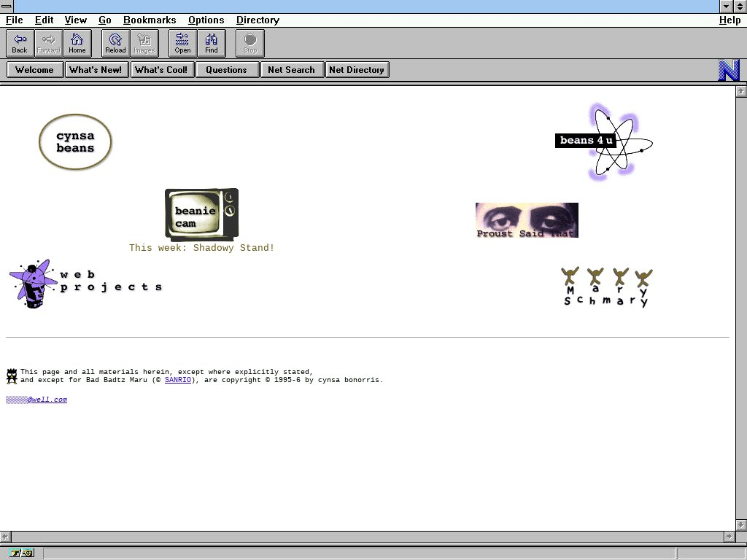Image resolution: width=747 pixels, height=560 pixels.
Task: Open the Options menu
Action: 206,20
